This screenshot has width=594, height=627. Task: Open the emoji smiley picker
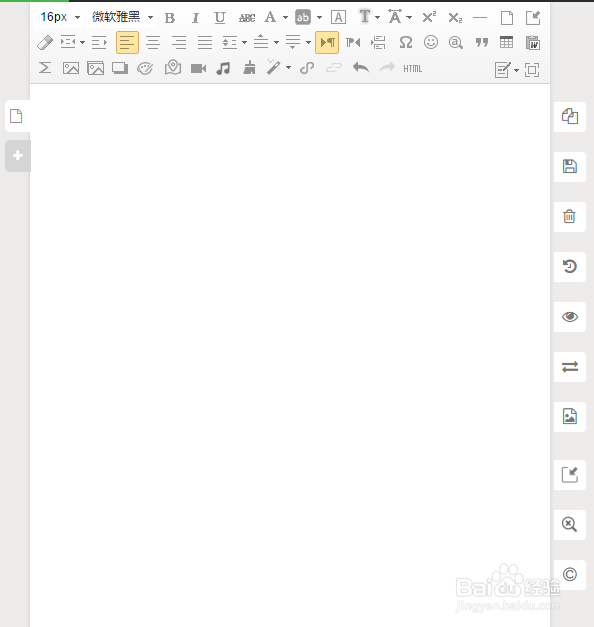[x=431, y=42]
